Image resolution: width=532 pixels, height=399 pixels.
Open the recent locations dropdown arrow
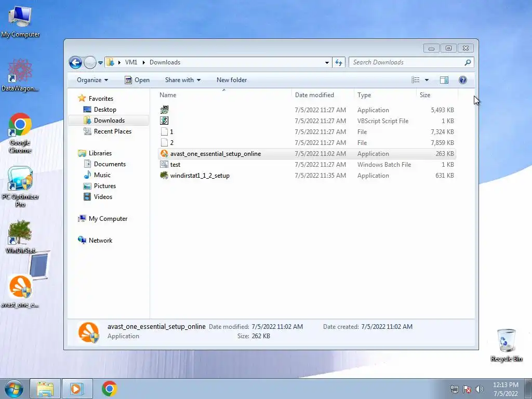click(100, 63)
